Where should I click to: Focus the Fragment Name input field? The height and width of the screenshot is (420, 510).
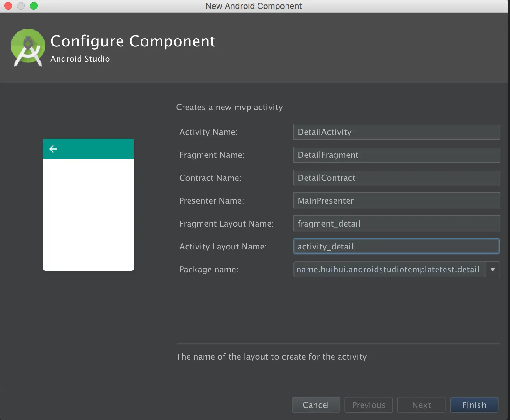point(396,155)
